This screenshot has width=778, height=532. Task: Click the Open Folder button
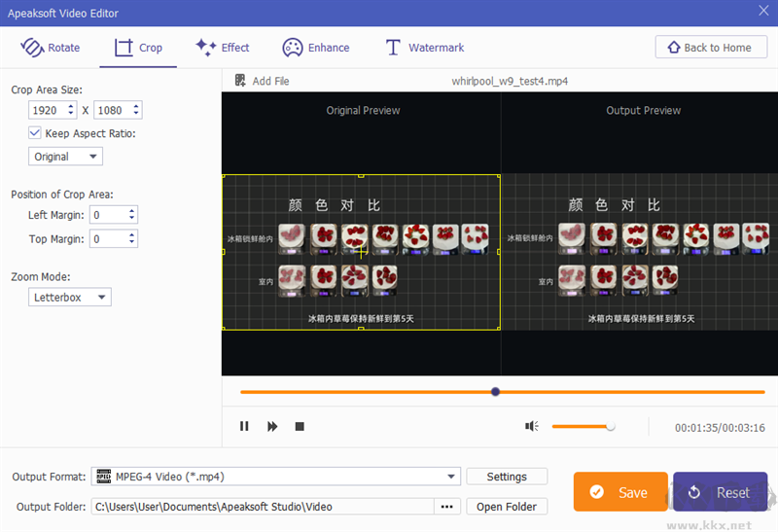coord(507,507)
